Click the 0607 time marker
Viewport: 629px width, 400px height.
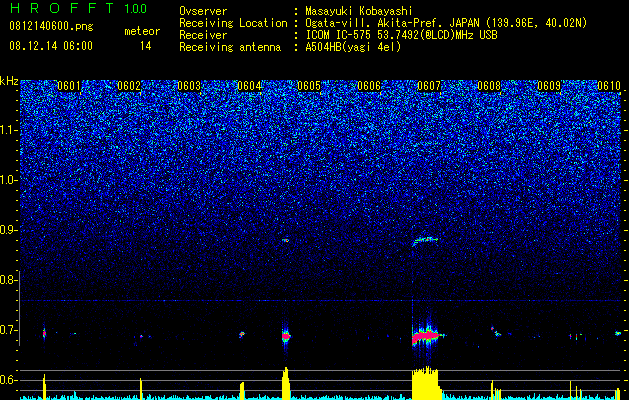pos(429,86)
